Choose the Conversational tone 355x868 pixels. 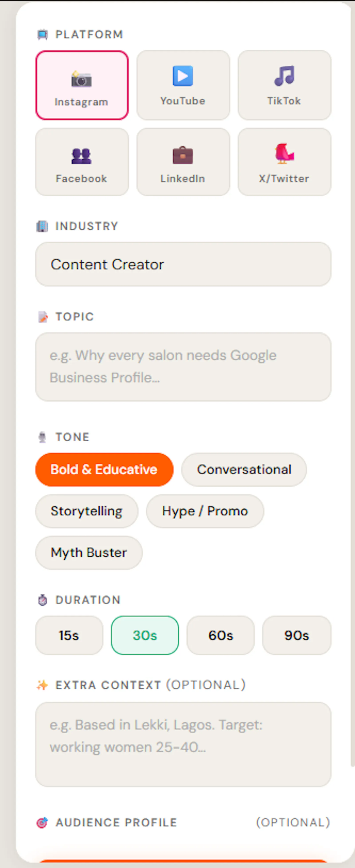pos(244,469)
